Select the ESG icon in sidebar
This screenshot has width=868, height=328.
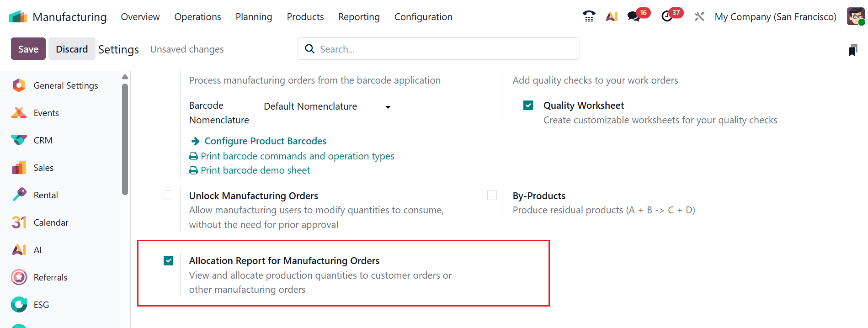click(x=19, y=305)
